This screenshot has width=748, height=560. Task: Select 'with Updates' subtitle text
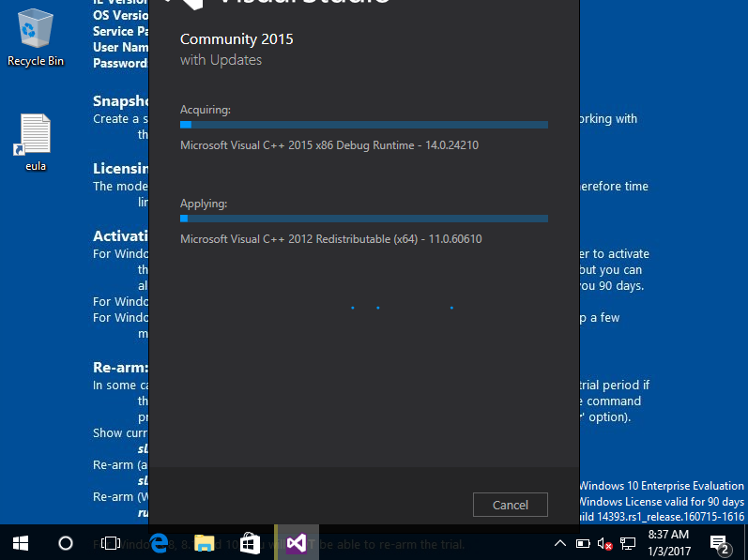(x=221, y=60)
